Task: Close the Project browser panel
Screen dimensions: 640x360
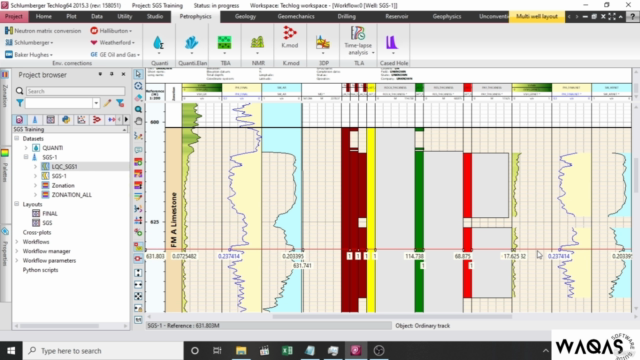Action: 123,74
